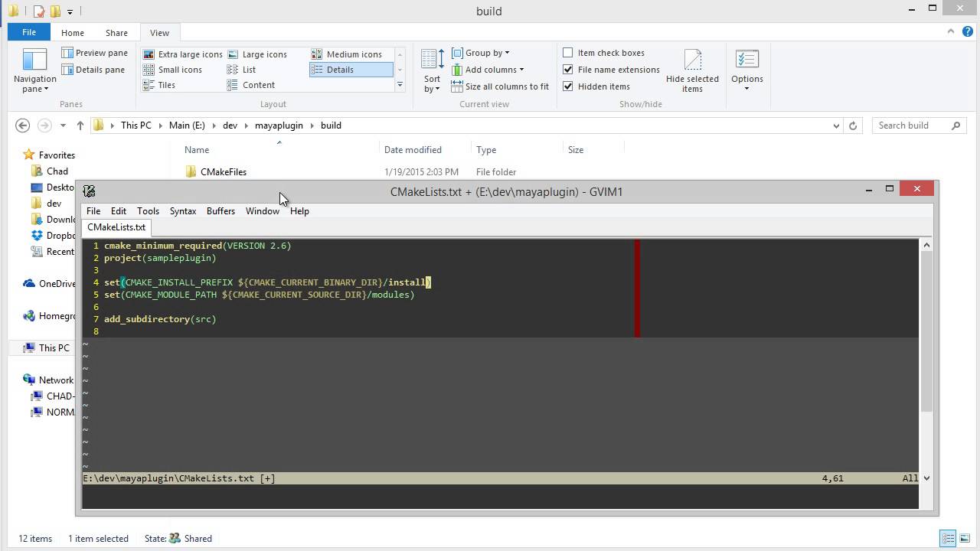This screenshot has height=551, width=980.
Task: Switch to Large icons layout
Action: pos(256,54)
